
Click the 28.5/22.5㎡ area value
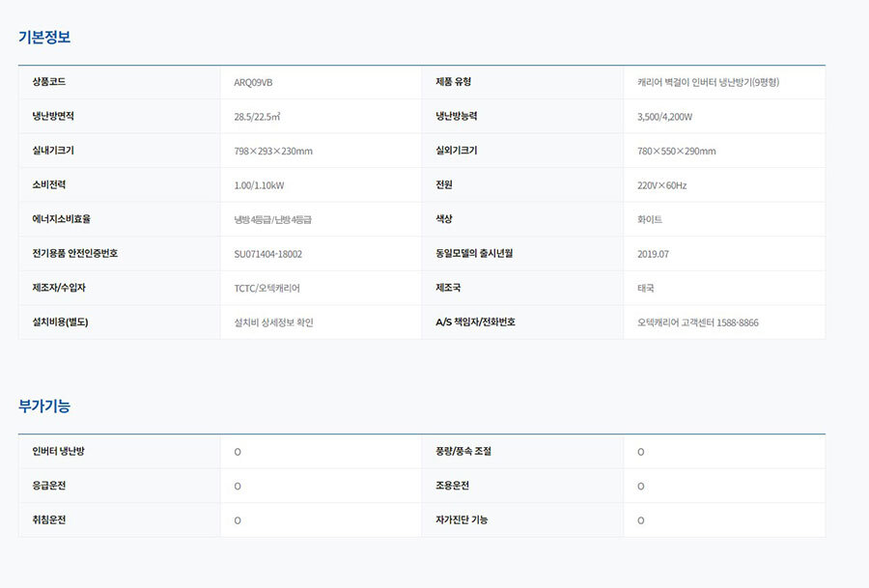(257, 117)
